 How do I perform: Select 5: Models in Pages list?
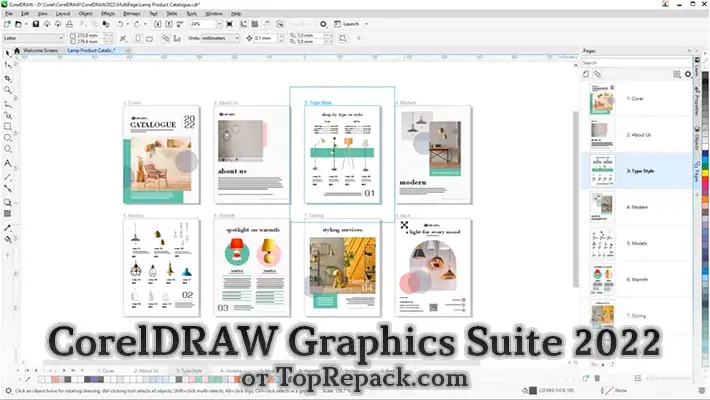coord(637,243)
